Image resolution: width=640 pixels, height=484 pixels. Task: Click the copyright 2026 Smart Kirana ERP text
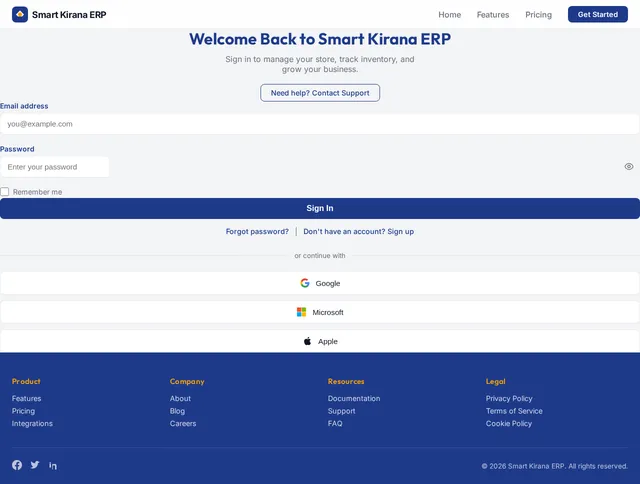(x=554, y=466)
